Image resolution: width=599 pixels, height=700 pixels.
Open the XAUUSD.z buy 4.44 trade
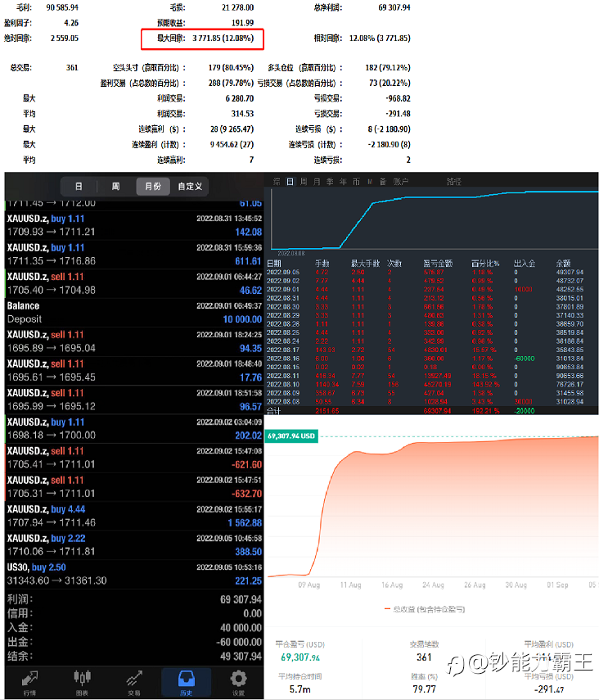134,516
